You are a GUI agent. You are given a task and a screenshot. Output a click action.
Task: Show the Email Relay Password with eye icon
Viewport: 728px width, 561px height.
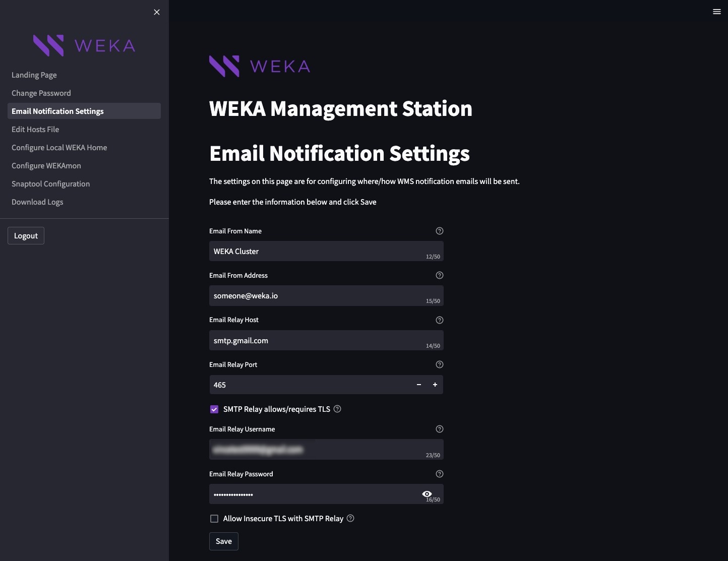(x=427, y=493)
